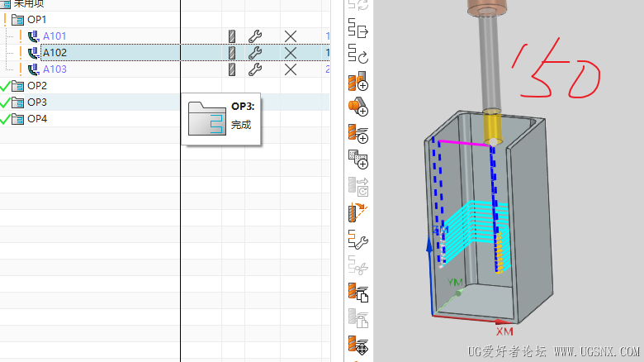
Task: Click the A102 operation type icon
Action: click(34, 53)
